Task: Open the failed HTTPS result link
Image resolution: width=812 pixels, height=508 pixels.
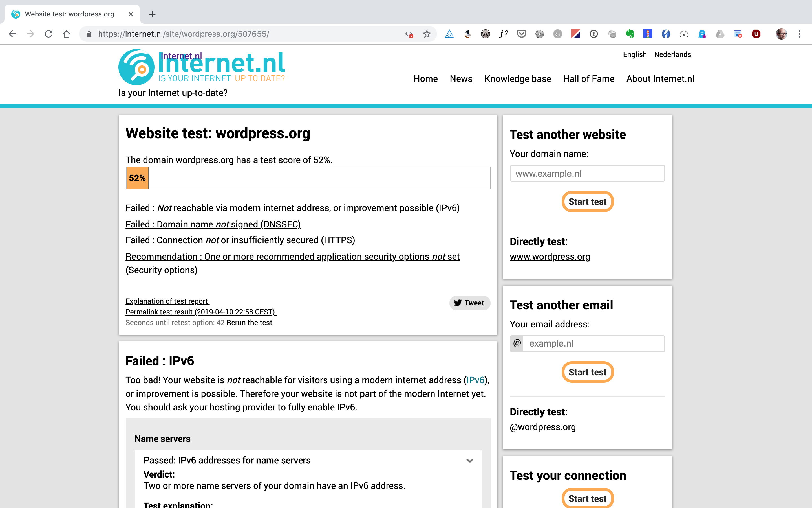Action: 240,240
